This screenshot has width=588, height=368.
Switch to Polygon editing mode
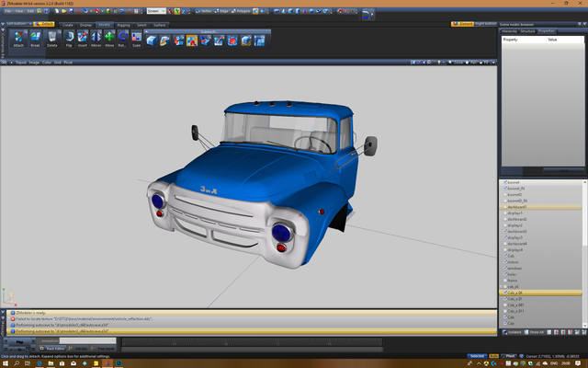coord(241,11)
